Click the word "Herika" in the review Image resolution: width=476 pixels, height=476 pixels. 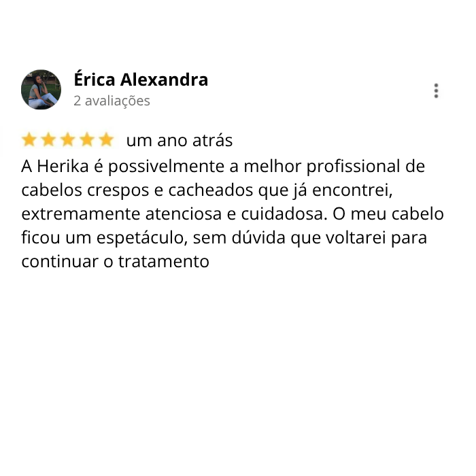(63, 167)
